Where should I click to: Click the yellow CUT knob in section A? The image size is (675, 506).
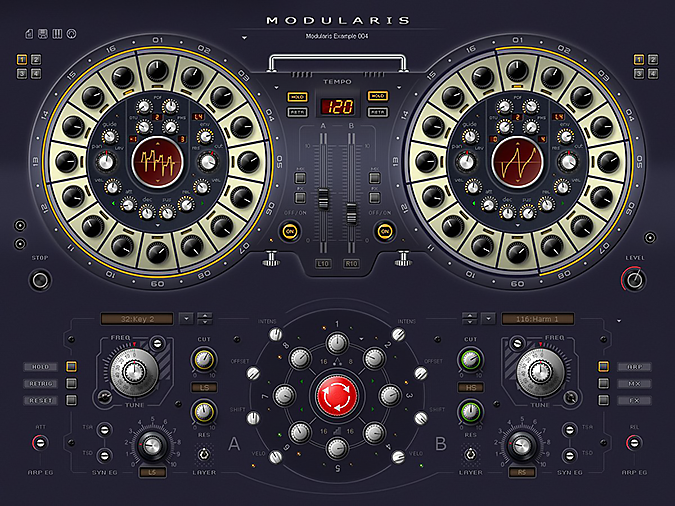[204, 360]
